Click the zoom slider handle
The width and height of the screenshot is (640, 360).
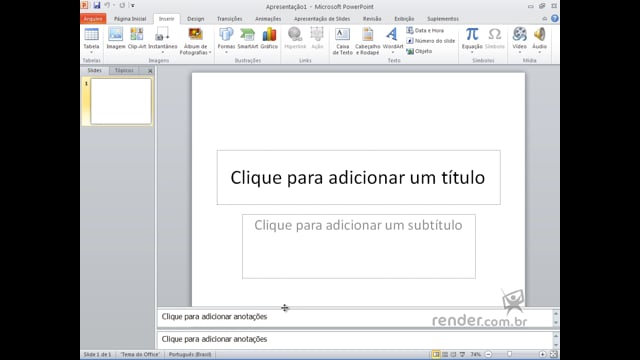[x=509, y=354]
